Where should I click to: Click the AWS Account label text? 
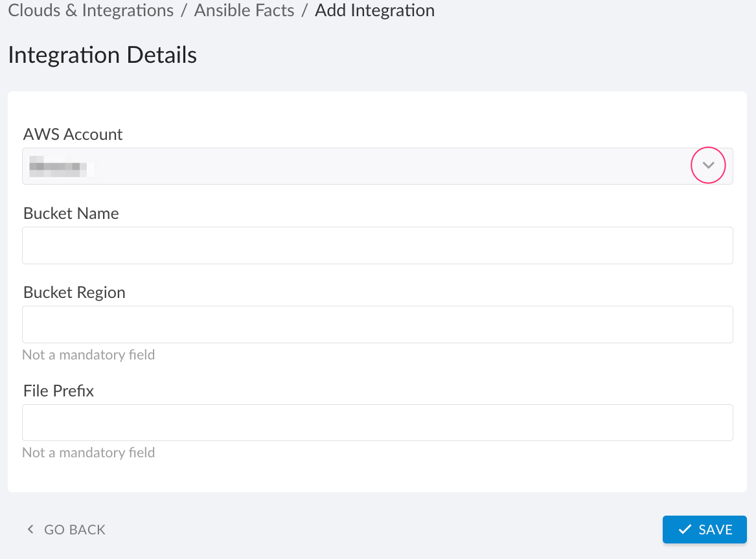[x=73, y=134]
